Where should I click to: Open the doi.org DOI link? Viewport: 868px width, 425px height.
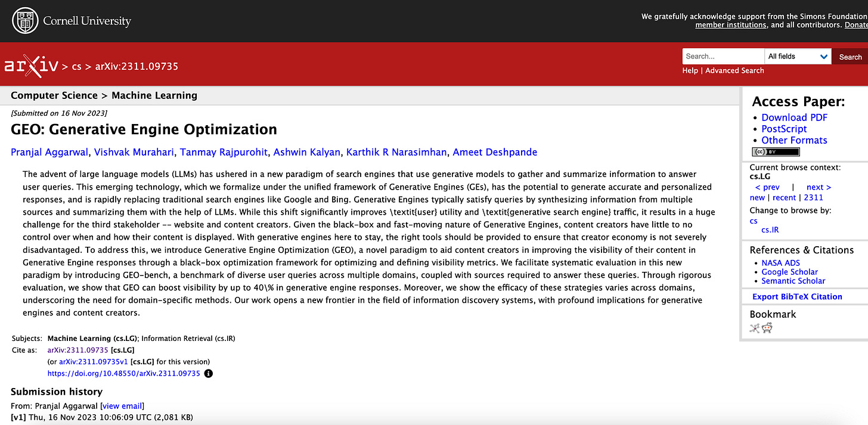pyautogui.click(x=124, y=374)
